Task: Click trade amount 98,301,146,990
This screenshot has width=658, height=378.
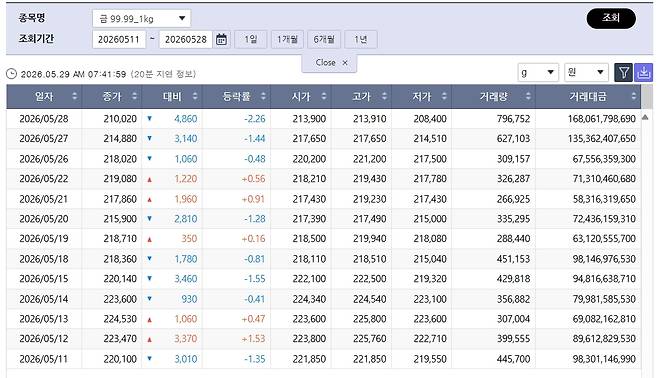Action: coord(604,359)
